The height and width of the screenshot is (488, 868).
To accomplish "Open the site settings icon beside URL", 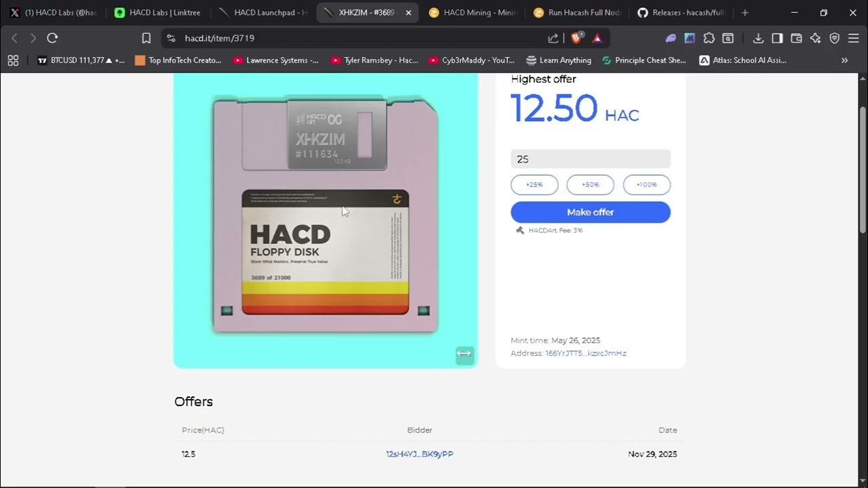I will point(171,39).
